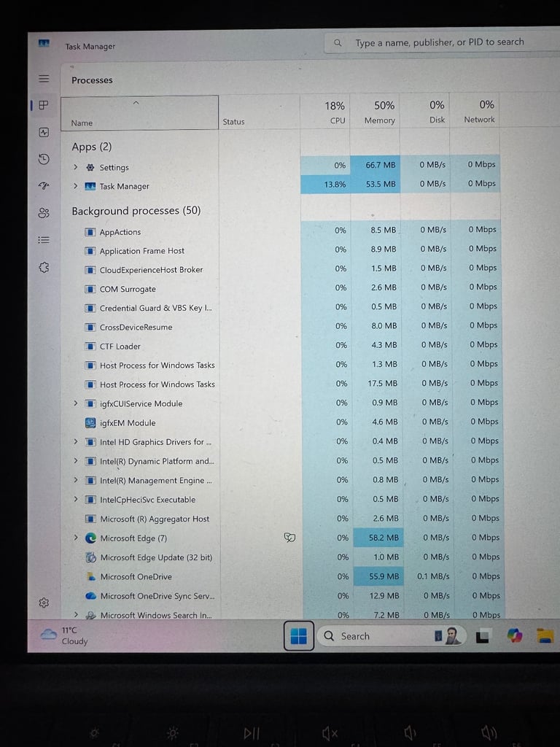Select Credential Guard & VBS Key row
The width and height of the screenshot is (560, 747).
[x=283, y=307]
